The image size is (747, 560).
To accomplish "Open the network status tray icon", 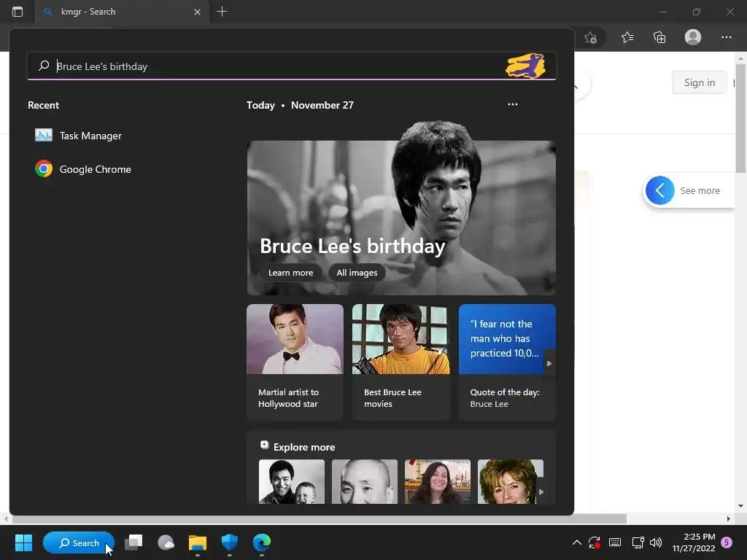I will 638,542.
